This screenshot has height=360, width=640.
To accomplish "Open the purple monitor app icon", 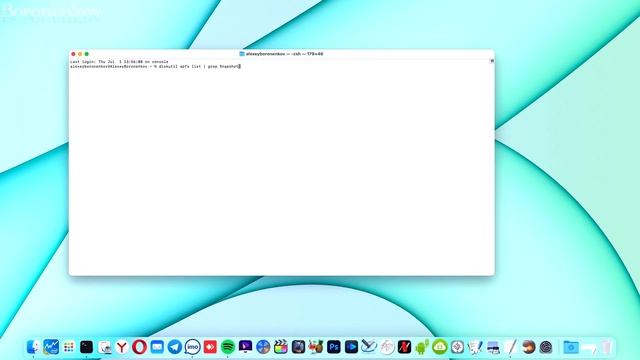I will [x=245, y=347].
